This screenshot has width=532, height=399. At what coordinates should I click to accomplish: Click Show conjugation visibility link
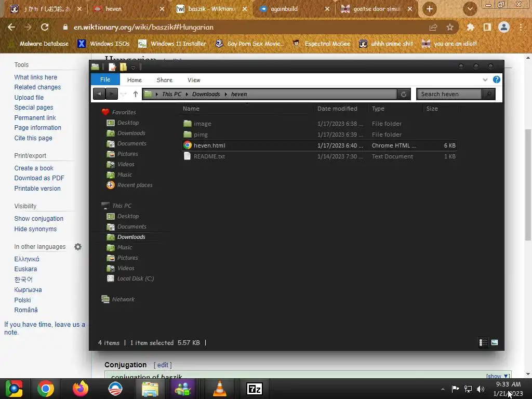coord(38,219)
